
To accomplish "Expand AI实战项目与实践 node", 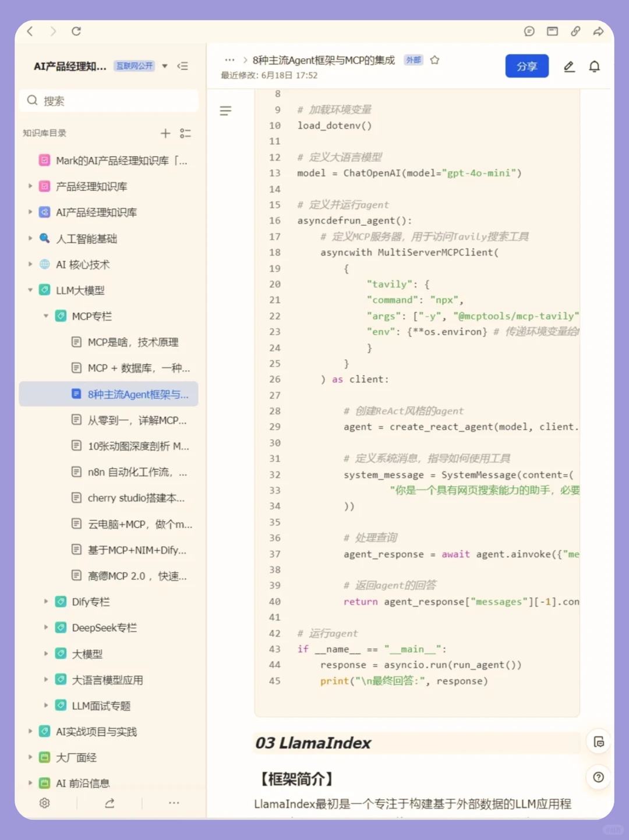I will point(30,731).
